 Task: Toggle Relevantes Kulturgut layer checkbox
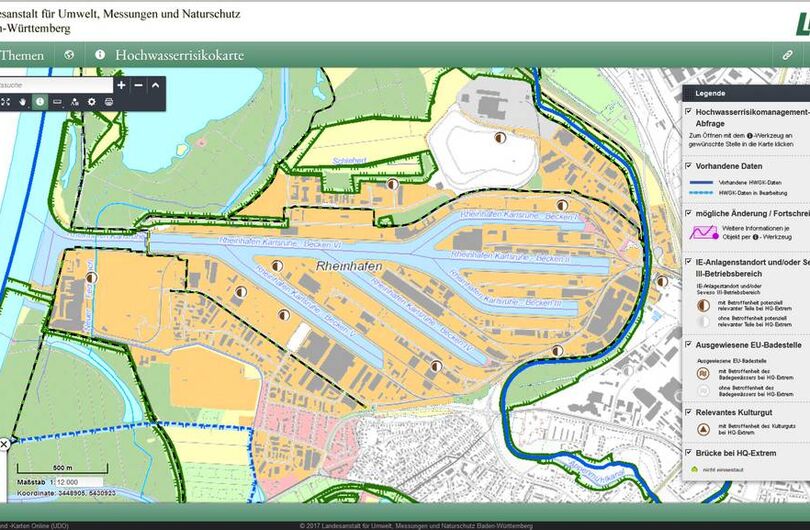click(688, 410)
